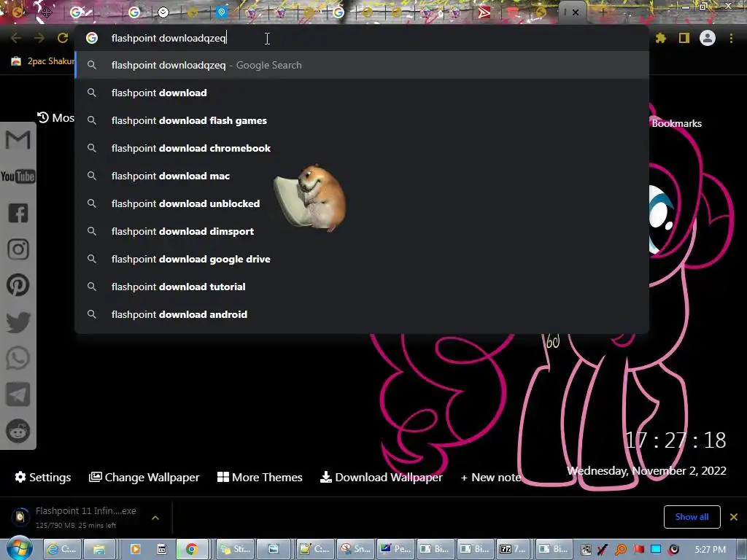Screen dimensions: 747x560
Task: Click the tray red flag icon
Action: [638, 550]
